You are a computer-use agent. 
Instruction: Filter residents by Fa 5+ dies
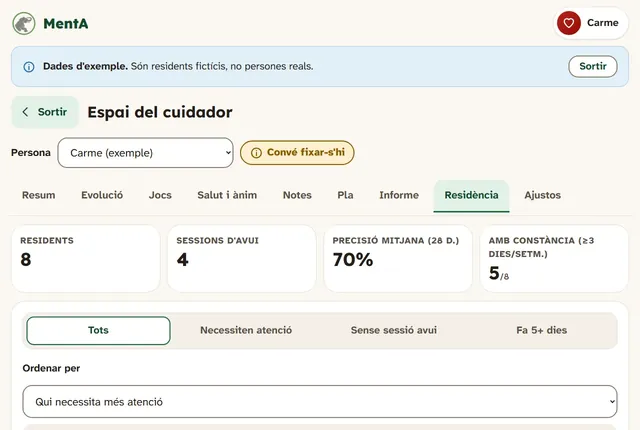[542, 330]
